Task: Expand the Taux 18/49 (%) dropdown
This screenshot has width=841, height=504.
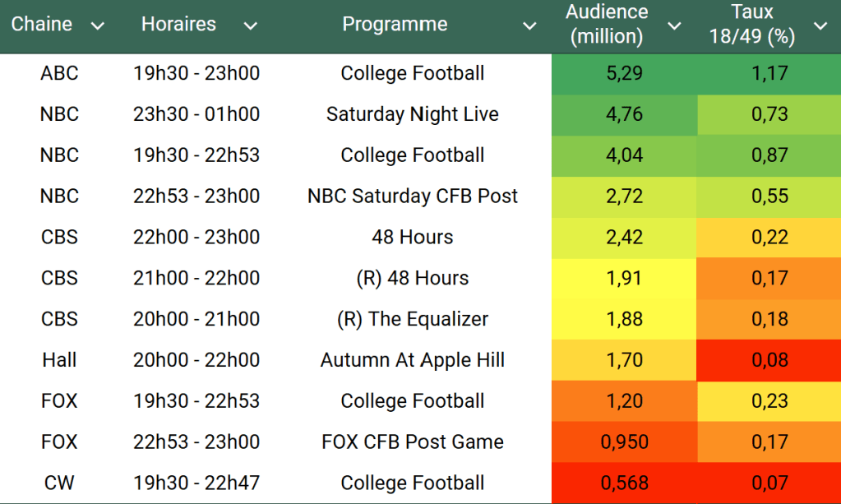Action: (820, 26)
